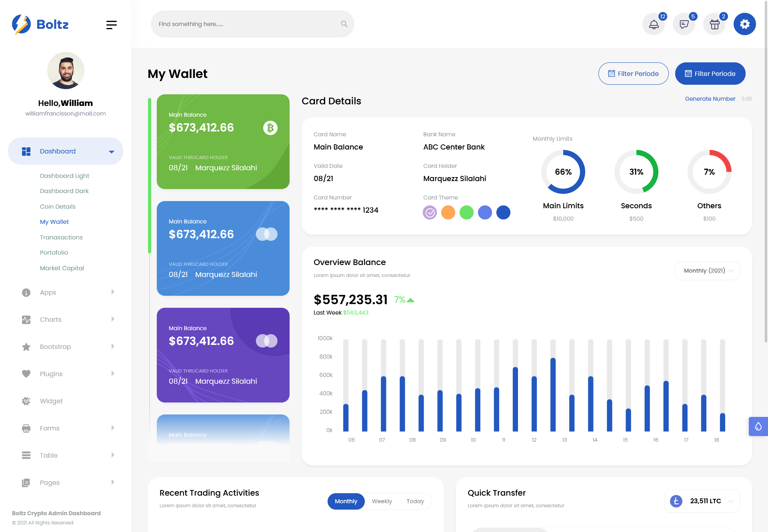Open the chat messages icon
Viewport: 768px width, 532px height.
(684, 24)
